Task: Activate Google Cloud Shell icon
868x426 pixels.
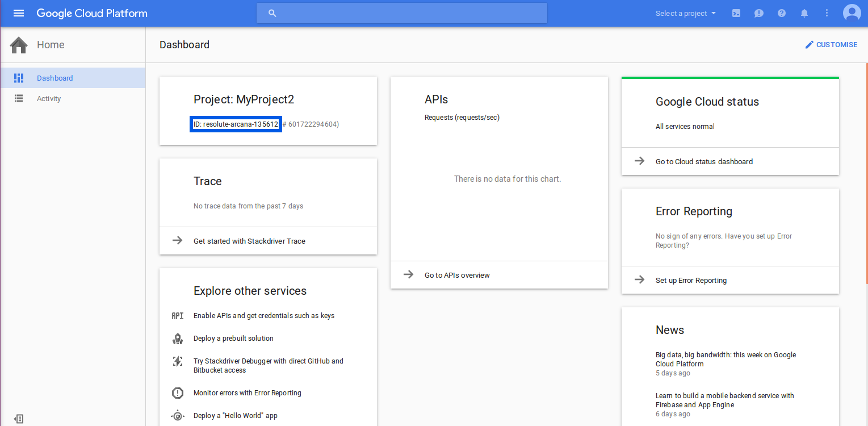Action: (x=736, y=13)
